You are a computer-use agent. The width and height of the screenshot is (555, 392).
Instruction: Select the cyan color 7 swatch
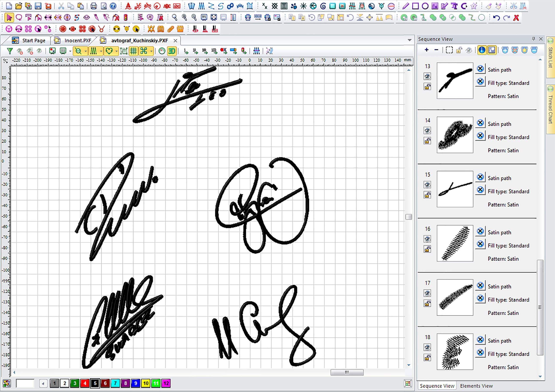[x=115, y=383]
